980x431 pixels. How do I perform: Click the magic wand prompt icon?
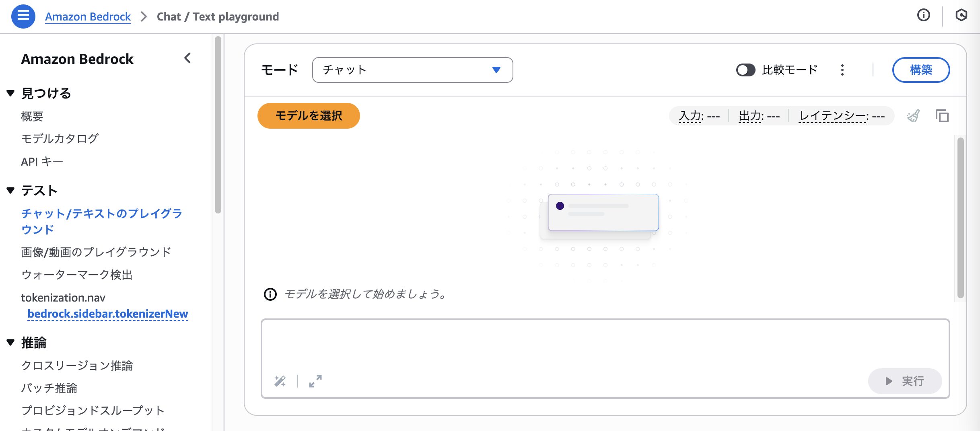(x=280, y=381)
